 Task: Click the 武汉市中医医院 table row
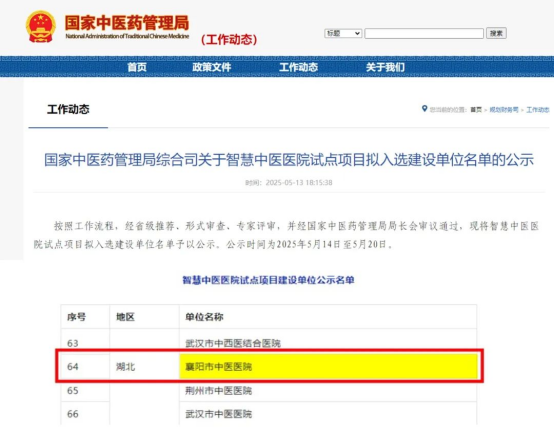(x=269, y=414)
